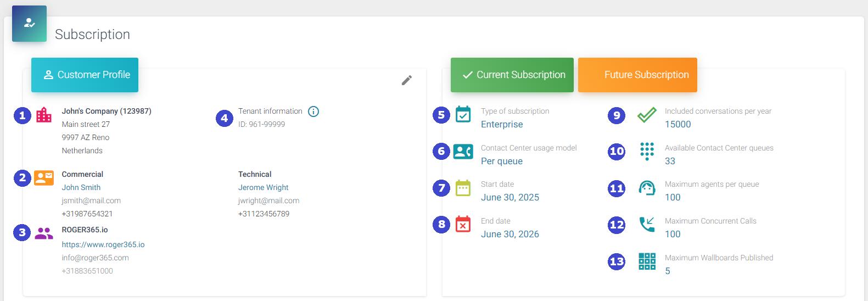
Task: Click the pink company building icon
Action: 44,115
